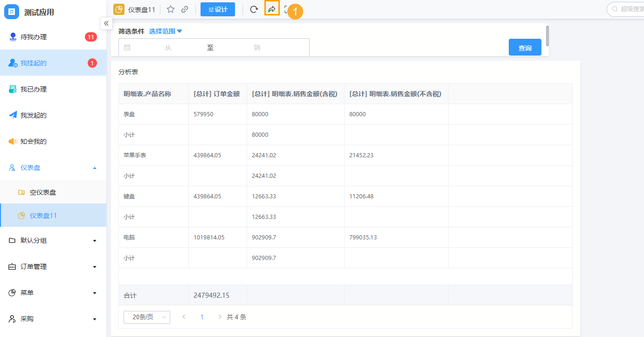
Task: Collapse the sidebar with double-chevron icon
Action: (106, 23)
